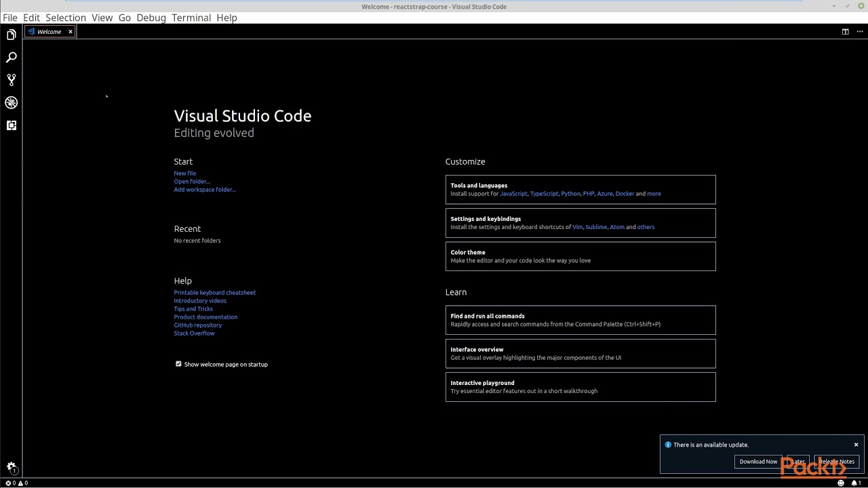
Task: Install Sublime keyboard shortcuts link
Action: pos(596,227)
